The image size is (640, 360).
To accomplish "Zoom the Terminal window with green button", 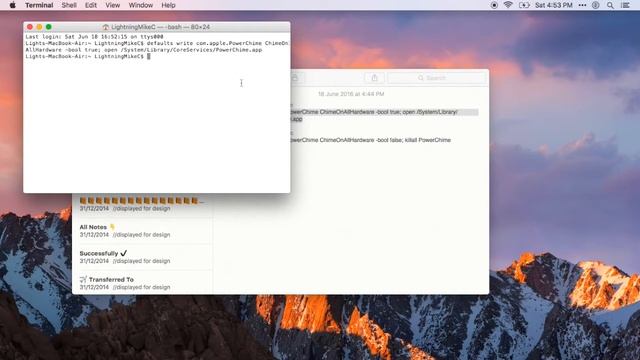I will [49, 27].
